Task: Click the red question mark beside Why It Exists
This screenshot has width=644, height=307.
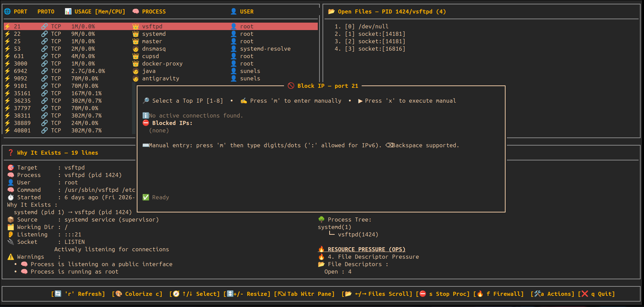Action: (x=11, y=153)
